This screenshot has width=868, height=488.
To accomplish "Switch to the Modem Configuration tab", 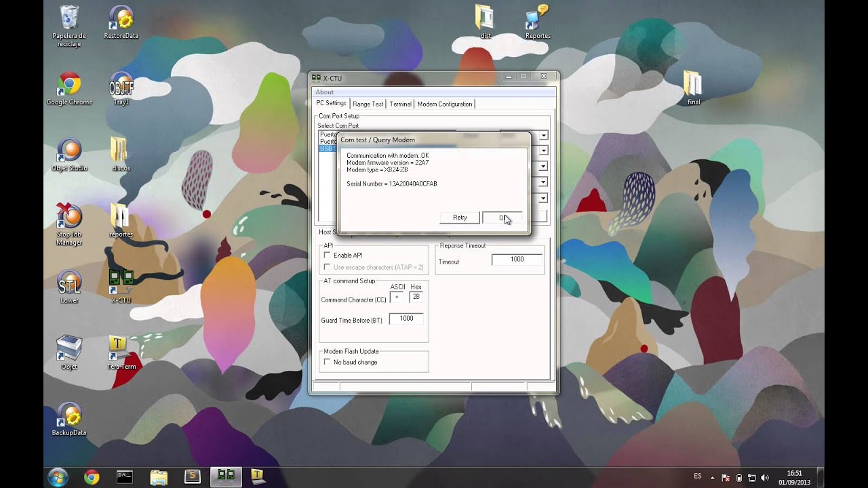I will (x=445, y=104).
